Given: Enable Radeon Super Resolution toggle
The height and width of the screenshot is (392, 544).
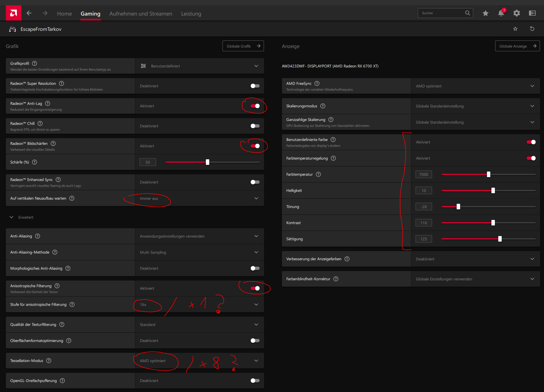Looking at the screenshot, I should (255, 86).
